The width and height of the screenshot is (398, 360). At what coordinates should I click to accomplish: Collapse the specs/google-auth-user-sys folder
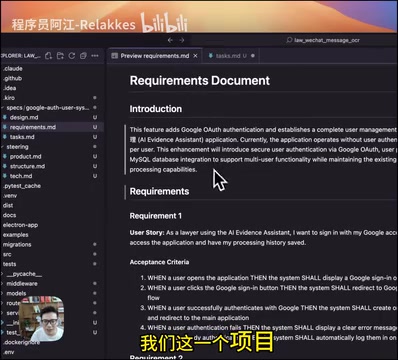click(x=47, y=108)
